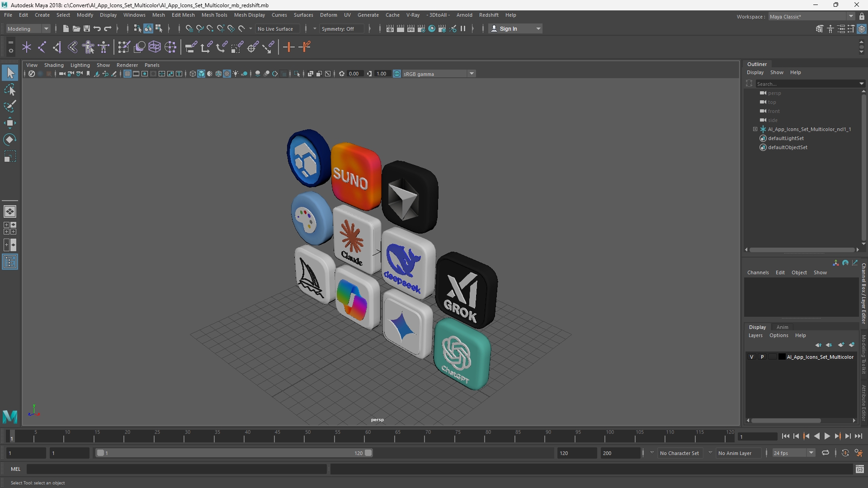Activate the Rotate tool
The width and height of the screenshot is (868, 488).
pyautogui.click(x=10, y=140)
